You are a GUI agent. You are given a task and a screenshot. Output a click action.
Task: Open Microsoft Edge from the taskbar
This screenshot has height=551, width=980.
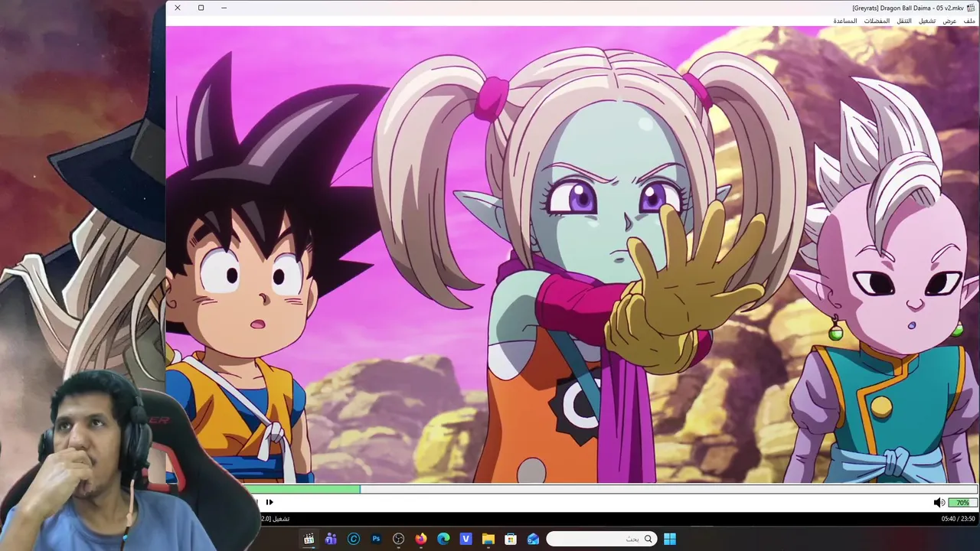pyautogui.click(x=443, y=539)
